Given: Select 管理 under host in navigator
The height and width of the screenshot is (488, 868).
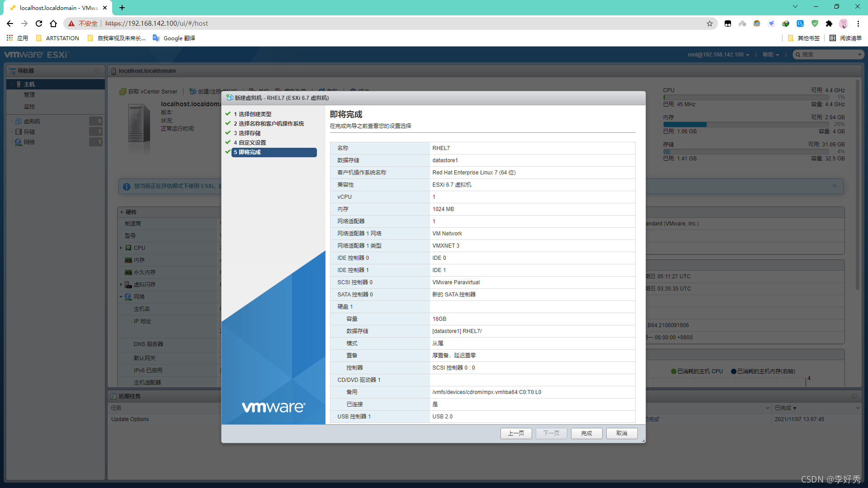Looking at the screenshot, I should click(29, 95).
